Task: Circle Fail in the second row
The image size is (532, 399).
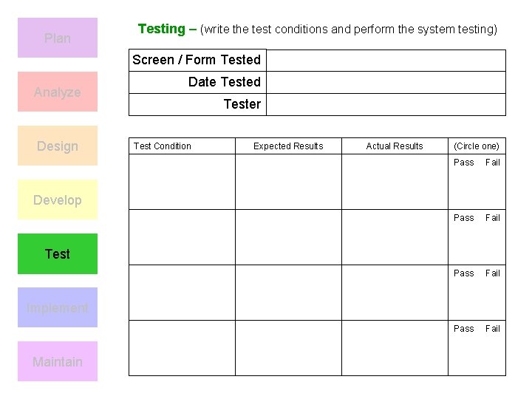Action: coord(493,218)
